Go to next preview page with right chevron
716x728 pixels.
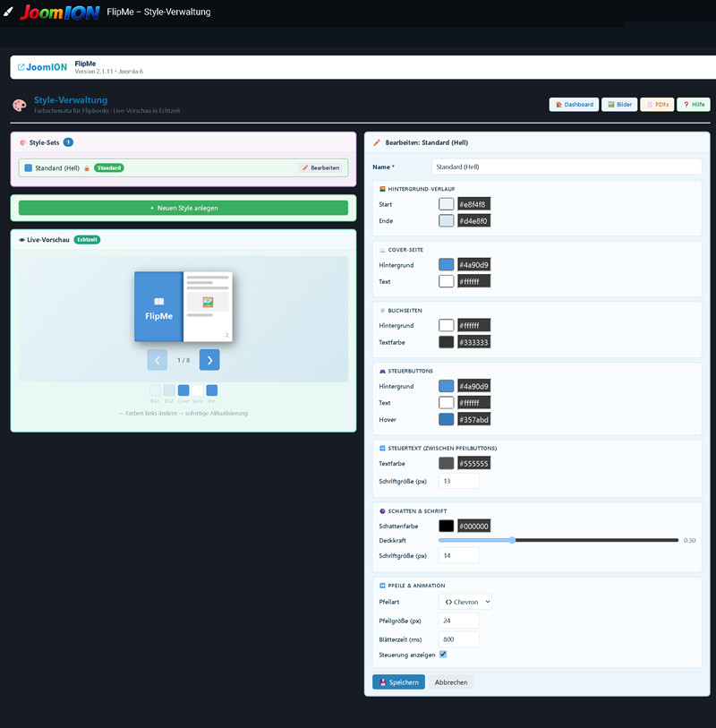point(209,360)
